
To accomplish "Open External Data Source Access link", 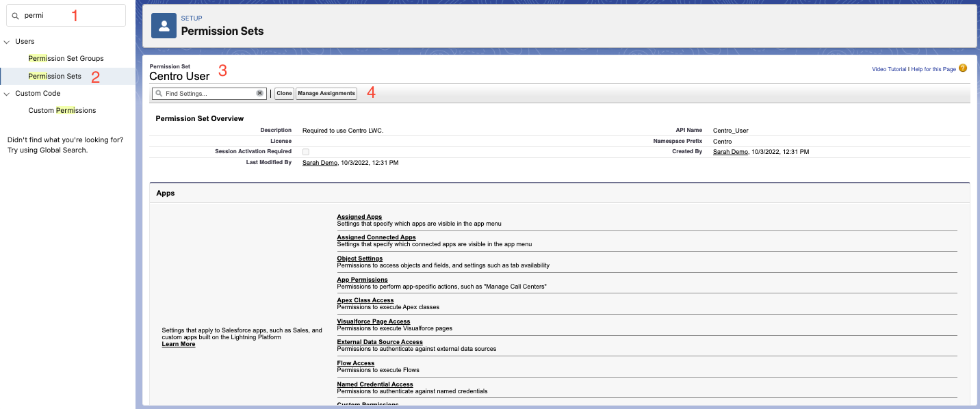I will [380, 342].
